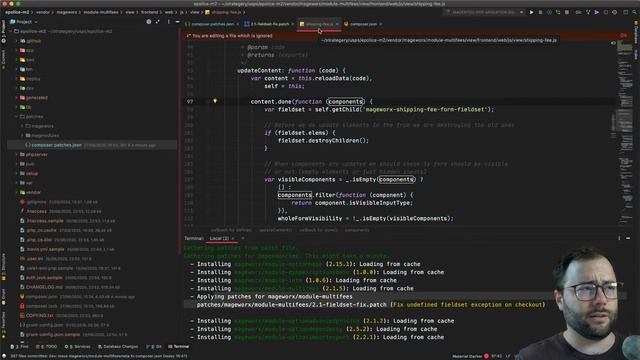Click the frontend breadcrumb in navigation bar
The image size is (640, 360).
coord(149,12)
